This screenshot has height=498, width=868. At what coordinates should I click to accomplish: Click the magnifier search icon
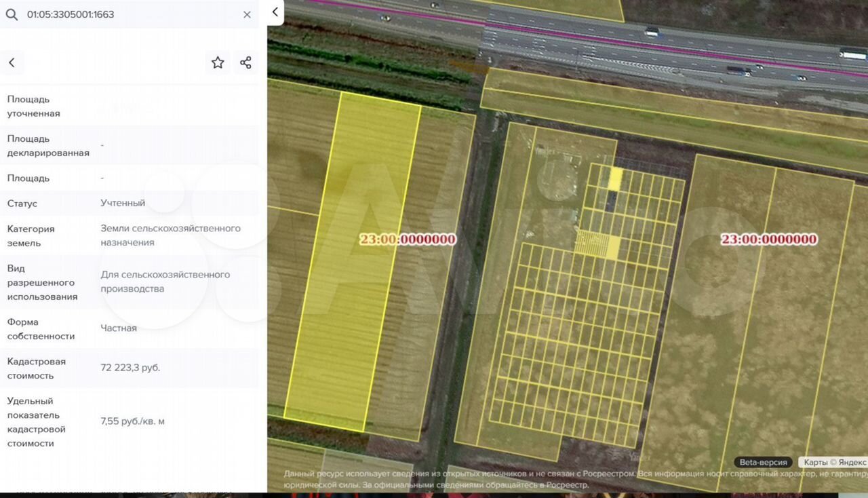(12, 14)
